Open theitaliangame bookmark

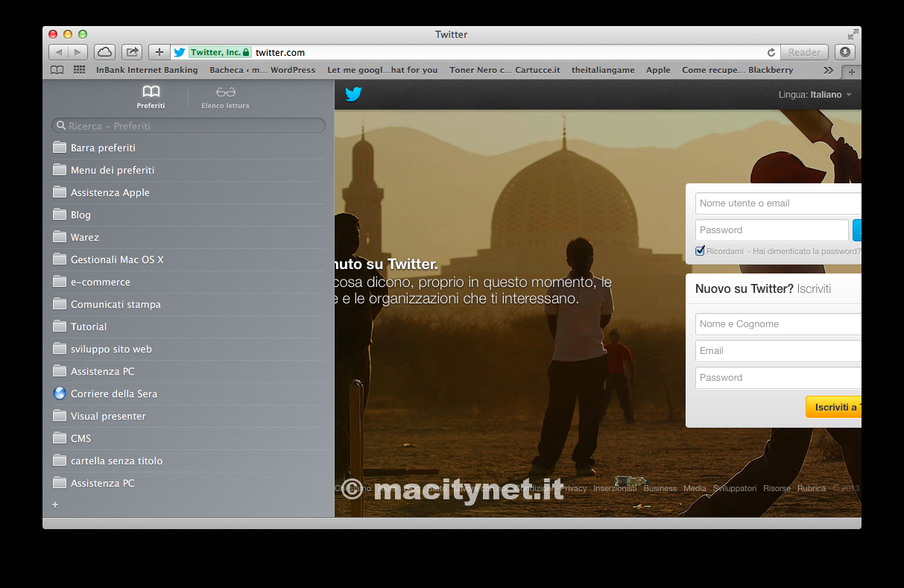(603, 70)
